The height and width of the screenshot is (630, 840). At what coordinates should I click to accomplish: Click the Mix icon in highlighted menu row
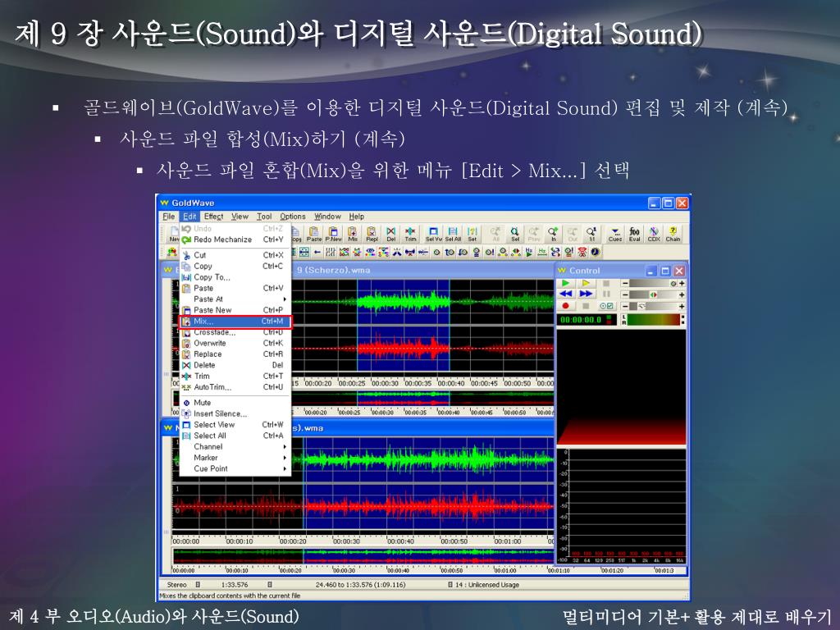pos(186,322)
